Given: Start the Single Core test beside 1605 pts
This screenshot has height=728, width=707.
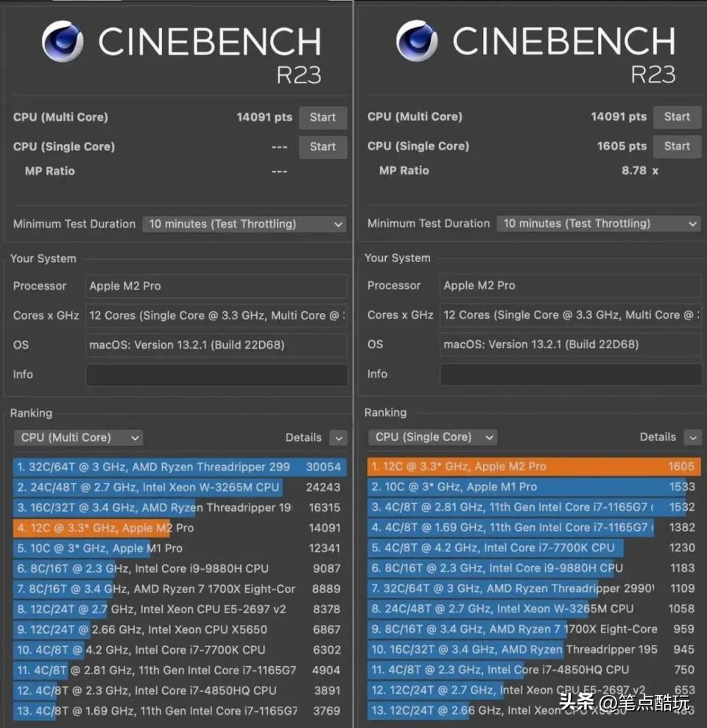Looking at the screenshot, I should 677,146.
